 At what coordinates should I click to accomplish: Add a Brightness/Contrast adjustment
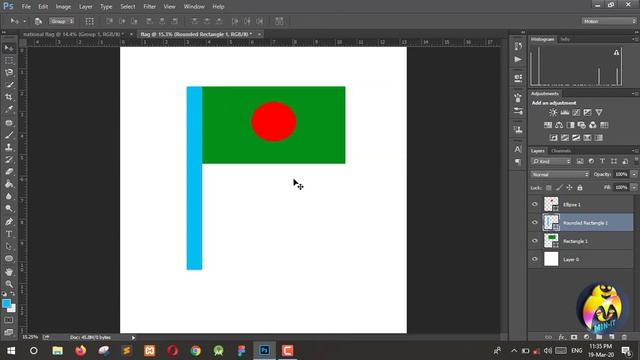click(553, 112)
